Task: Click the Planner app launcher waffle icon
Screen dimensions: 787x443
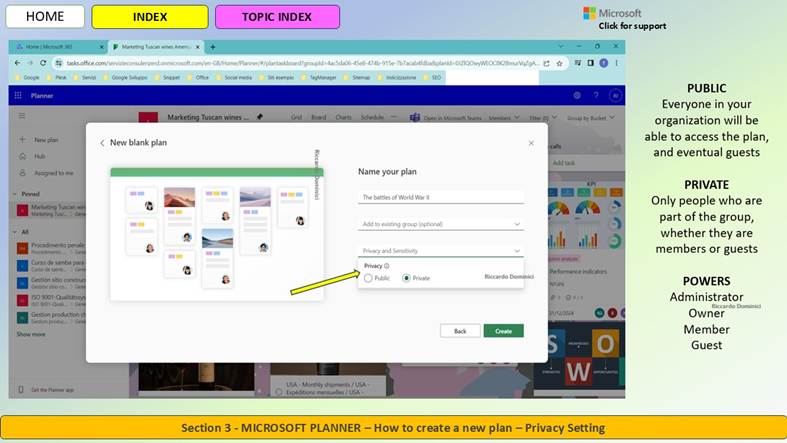Action: pos(18,95)
